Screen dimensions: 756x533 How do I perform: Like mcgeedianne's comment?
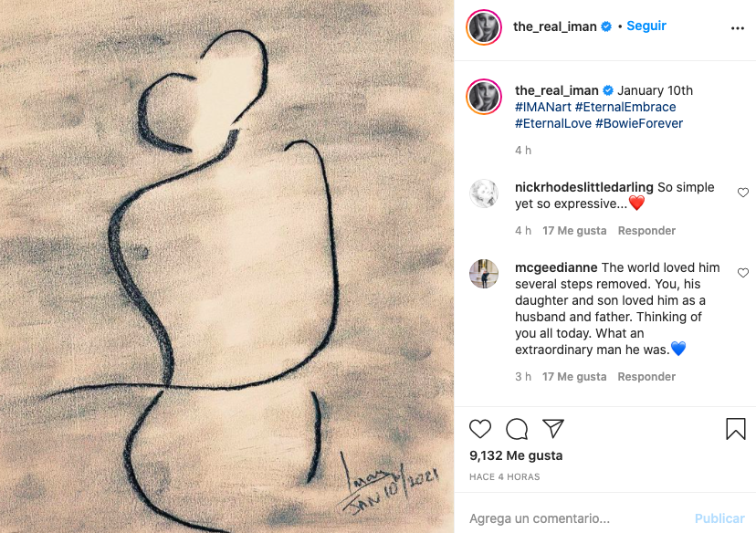742,273
